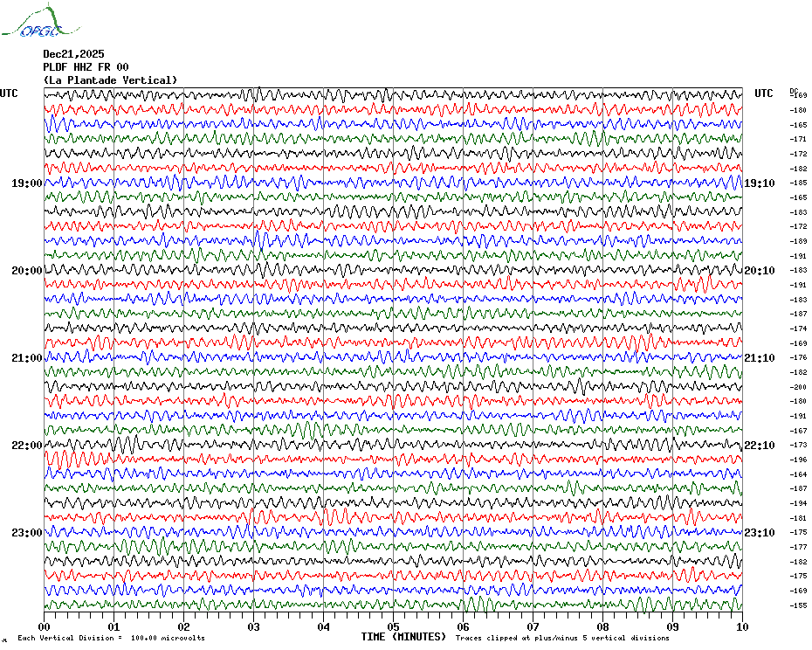Click the '05' minute tick label
Screen dimensions: 812x650
coord(394,627)
